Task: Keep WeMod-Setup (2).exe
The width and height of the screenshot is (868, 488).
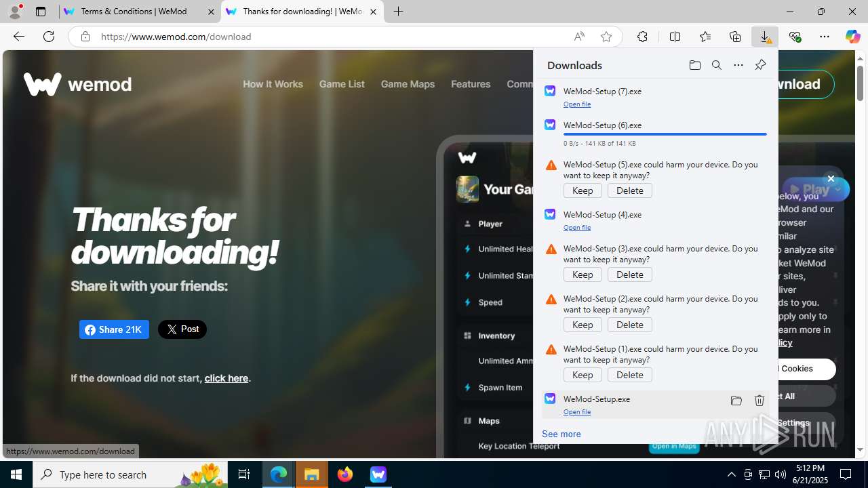Action: point(583,325)
